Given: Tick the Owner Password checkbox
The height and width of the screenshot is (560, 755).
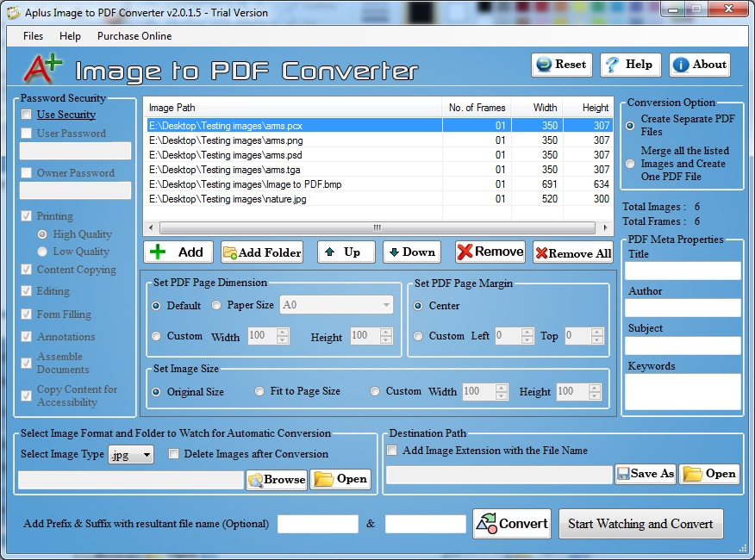Looking at the screenshot, I should (x=27, y=173).
